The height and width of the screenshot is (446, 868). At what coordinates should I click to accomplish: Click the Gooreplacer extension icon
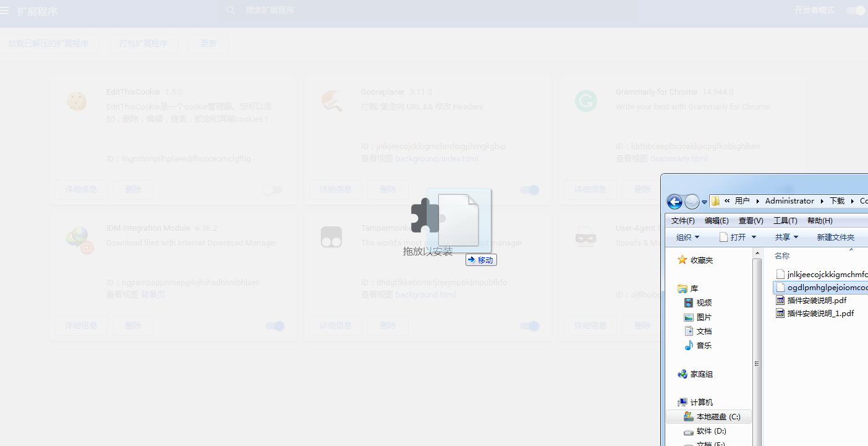click(331, 101)
